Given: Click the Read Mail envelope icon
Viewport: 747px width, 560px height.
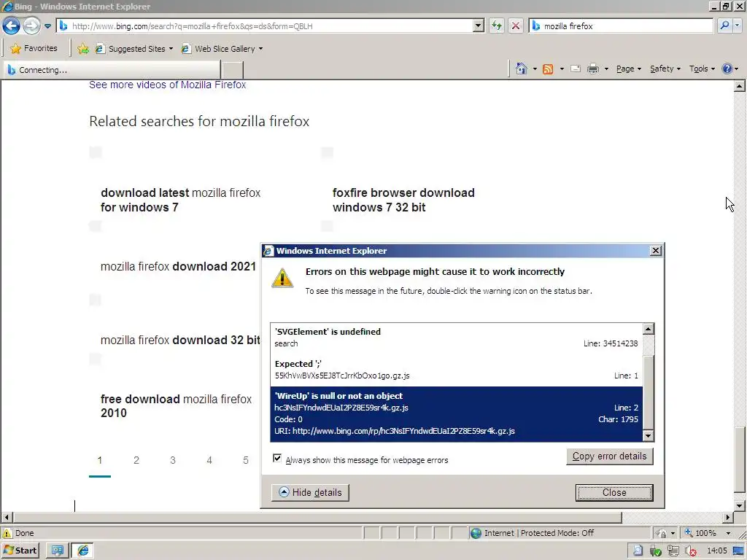Looking at the screenshot, I should click(576, 69).
